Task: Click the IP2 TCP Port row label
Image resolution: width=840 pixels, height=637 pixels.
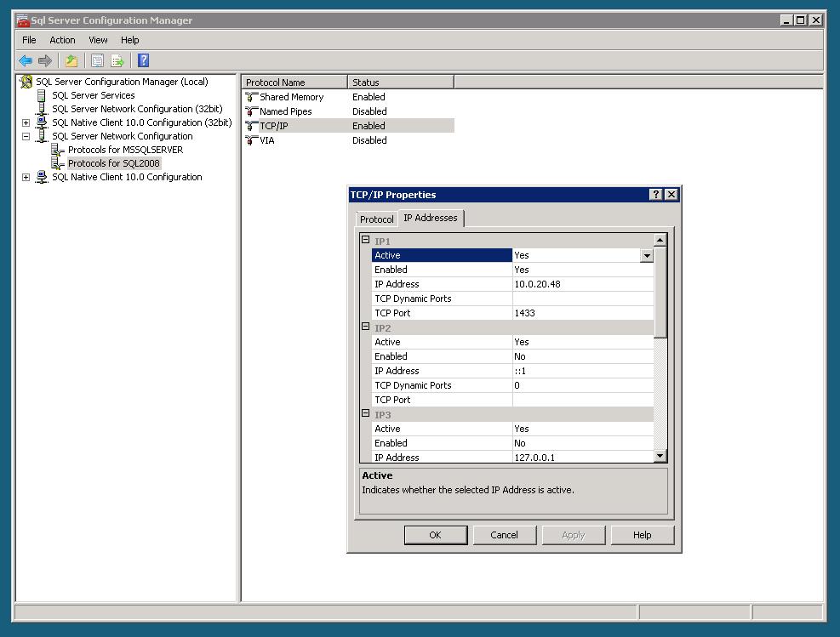Action: [x=392, y=400]
